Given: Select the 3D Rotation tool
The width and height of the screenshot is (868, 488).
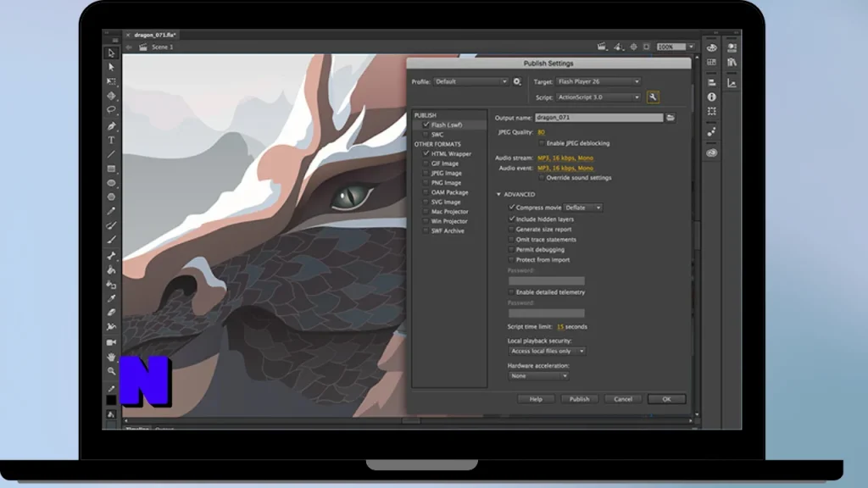Looking at the screenshot, I should (111, 96).
